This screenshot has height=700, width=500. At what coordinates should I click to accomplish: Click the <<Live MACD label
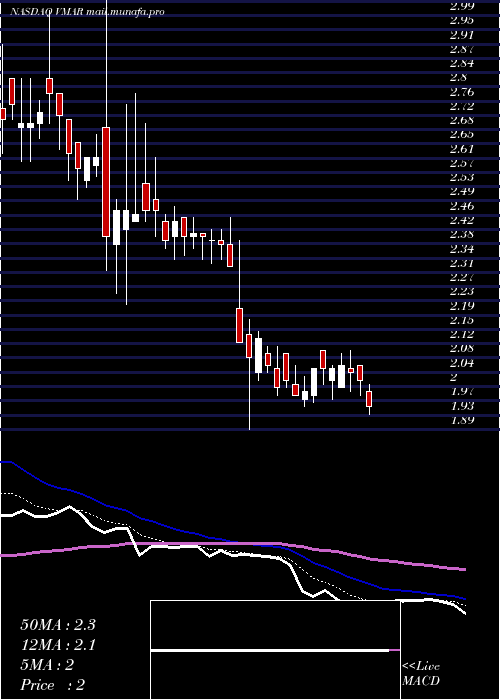(x=421, y=674)
